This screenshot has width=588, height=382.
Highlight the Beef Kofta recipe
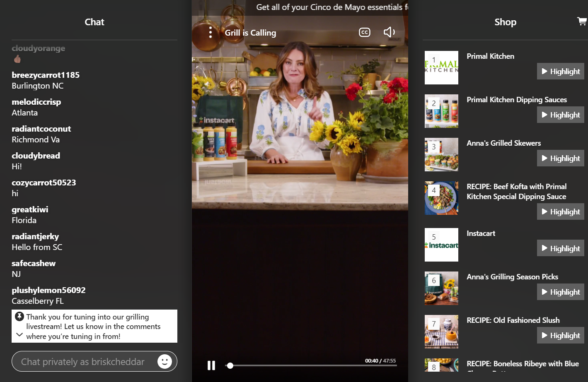click(x=561, y=211)
